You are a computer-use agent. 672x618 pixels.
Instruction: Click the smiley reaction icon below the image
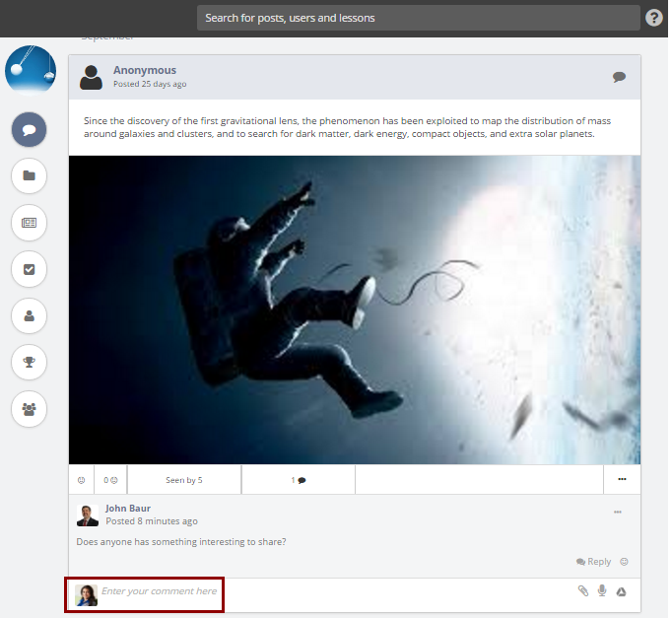tap(81, 480)
